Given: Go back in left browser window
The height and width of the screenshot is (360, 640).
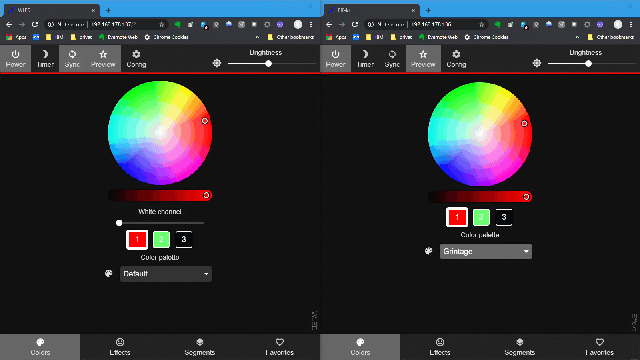Looking at the screenshot, I should [9, 24].
